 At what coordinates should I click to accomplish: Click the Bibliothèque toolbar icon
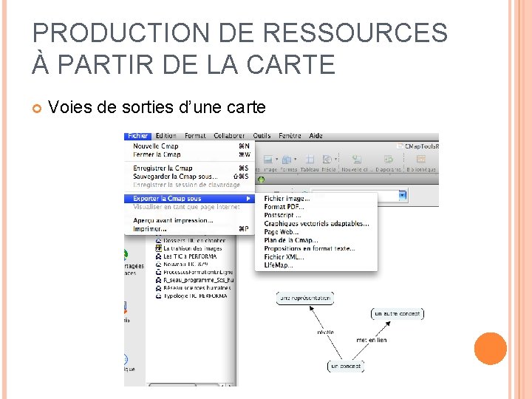click(421, 159)
